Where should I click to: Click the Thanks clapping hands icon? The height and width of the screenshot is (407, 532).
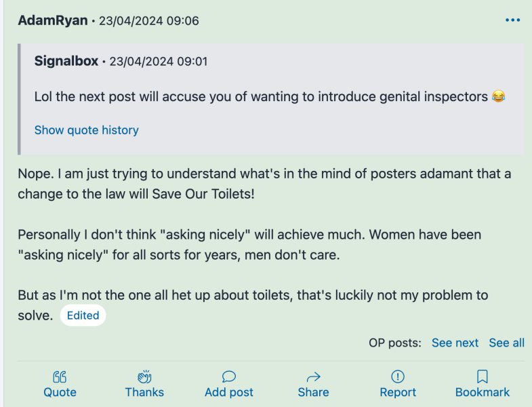click(x=144, y=376)
